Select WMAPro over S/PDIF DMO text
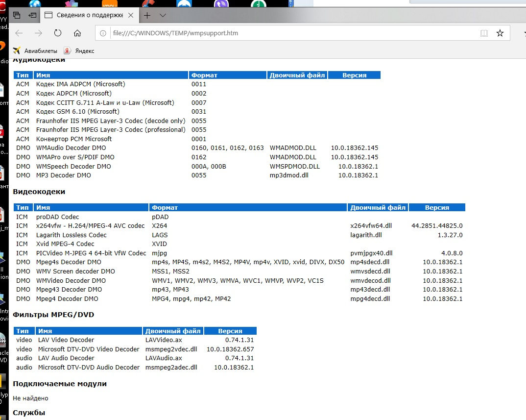 coord(75,157)
